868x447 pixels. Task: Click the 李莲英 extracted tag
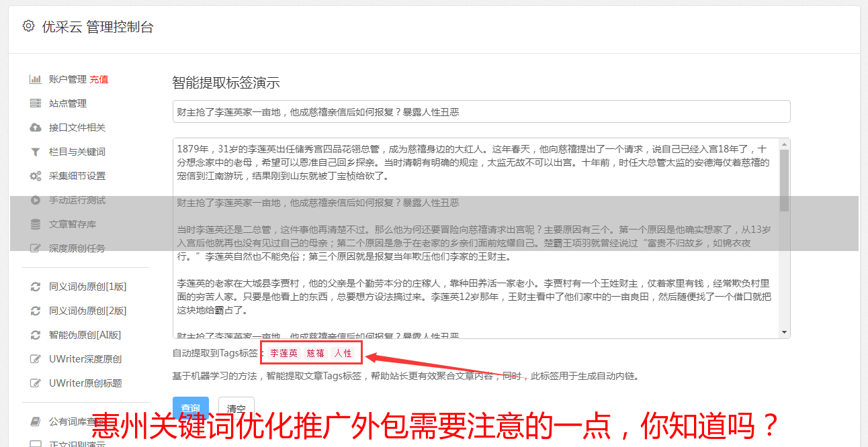coord(284,353)
